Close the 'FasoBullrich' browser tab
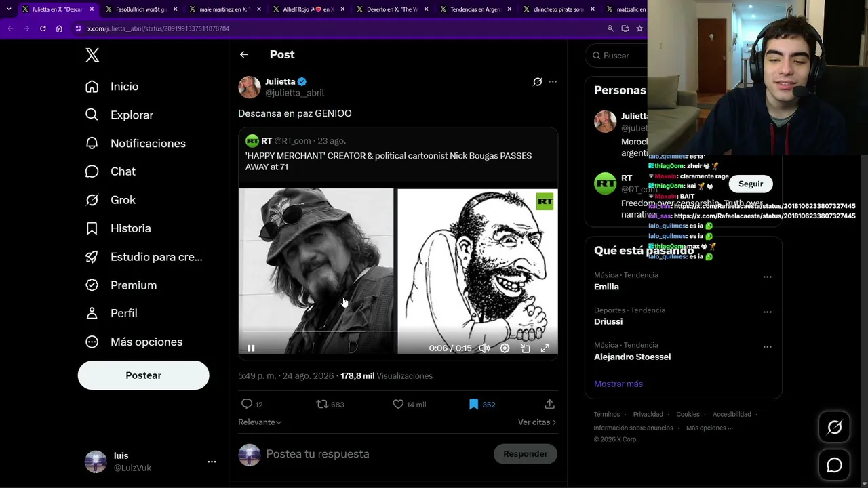Screen dimensions: 868x488 click(x=175, y=9)
